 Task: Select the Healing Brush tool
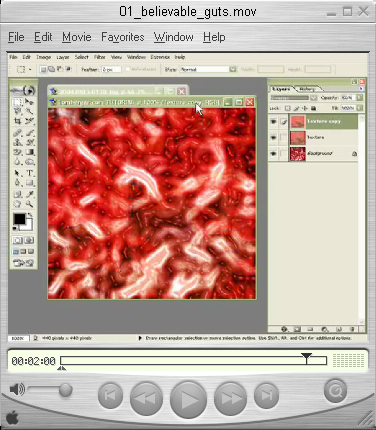pyautogui.click(x=18, y=133)
